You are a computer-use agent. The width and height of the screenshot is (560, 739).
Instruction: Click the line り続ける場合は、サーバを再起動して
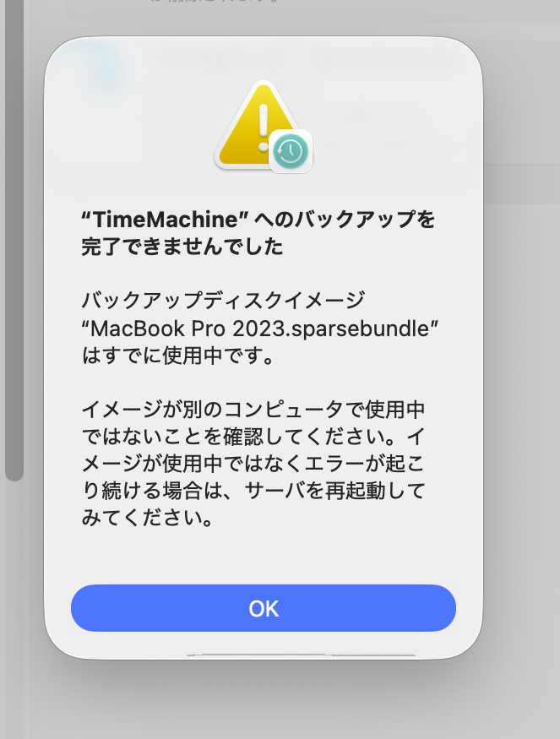pos(253,492)
